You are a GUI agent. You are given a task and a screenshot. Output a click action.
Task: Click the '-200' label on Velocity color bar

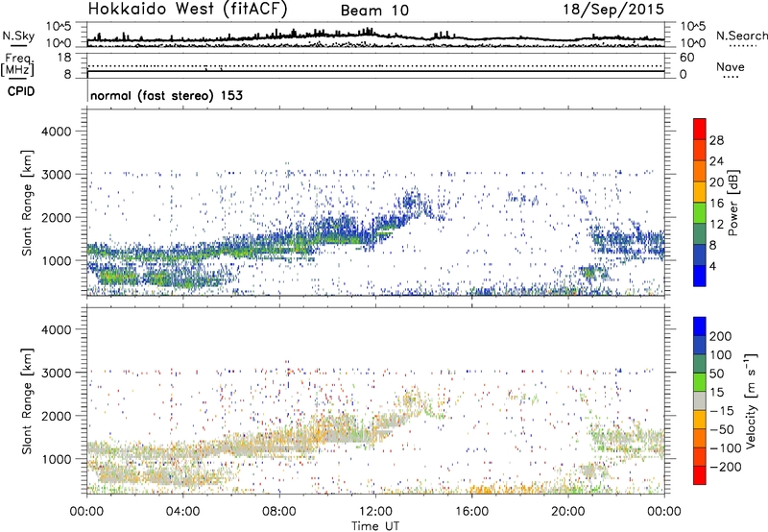[x=725, y=467]
